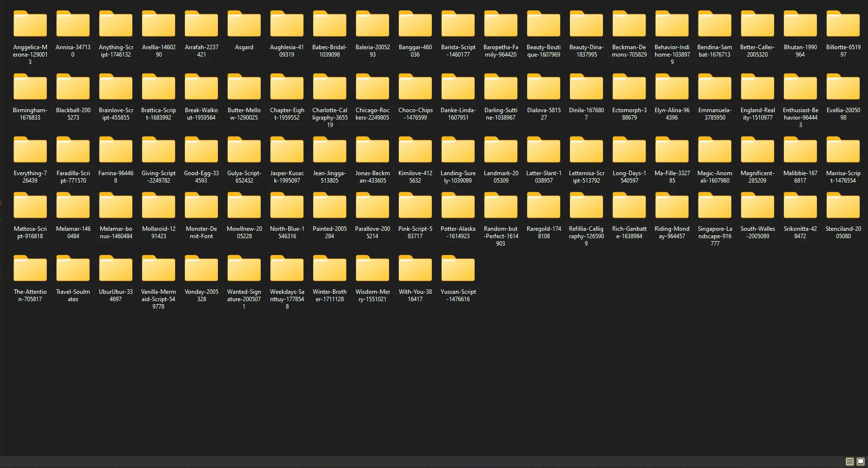The image size is (868, 468).
Task: Select the Marrisa-Script-1476554 folder
Action: 843,160
